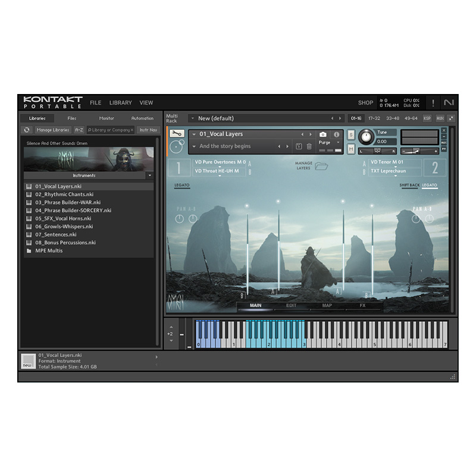The height and width of the screenshot is (476, 476).
Task: Delete snapshot with trash can icon
Action: point(309,146)
